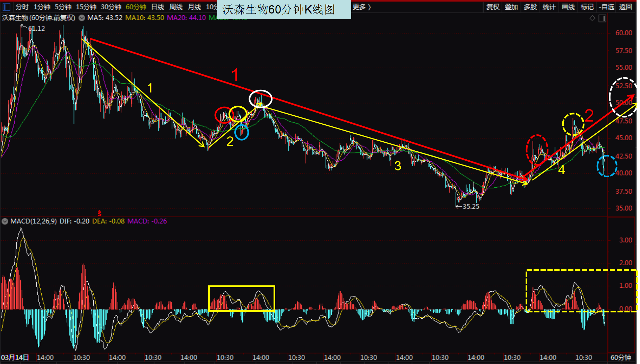Switch to the 周线 weekly chart tab
The width and height of the screenshot is (640, 364).
176,7
